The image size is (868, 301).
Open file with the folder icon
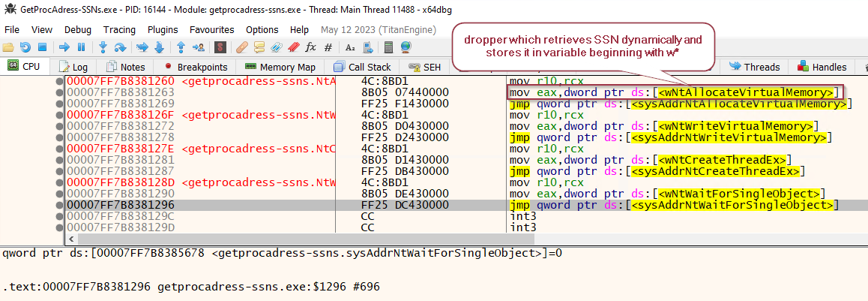[x=7, y=48]
